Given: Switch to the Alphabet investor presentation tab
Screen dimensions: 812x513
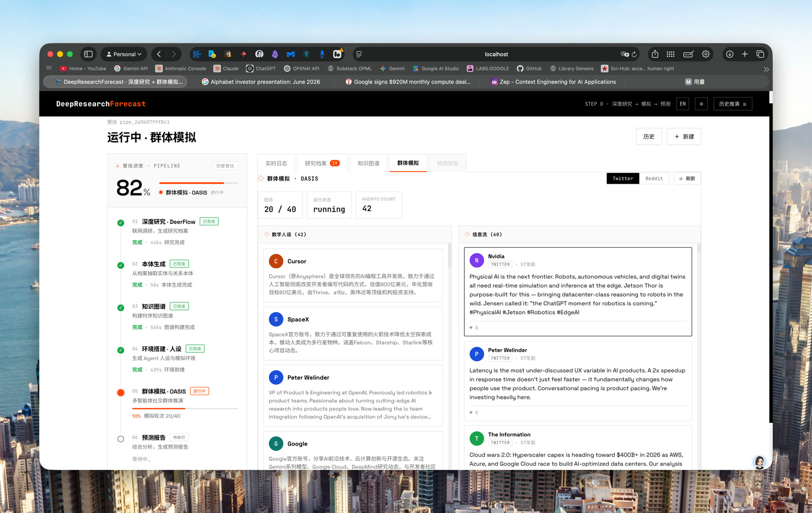Looking at the screenshot, I should (261, 82).
